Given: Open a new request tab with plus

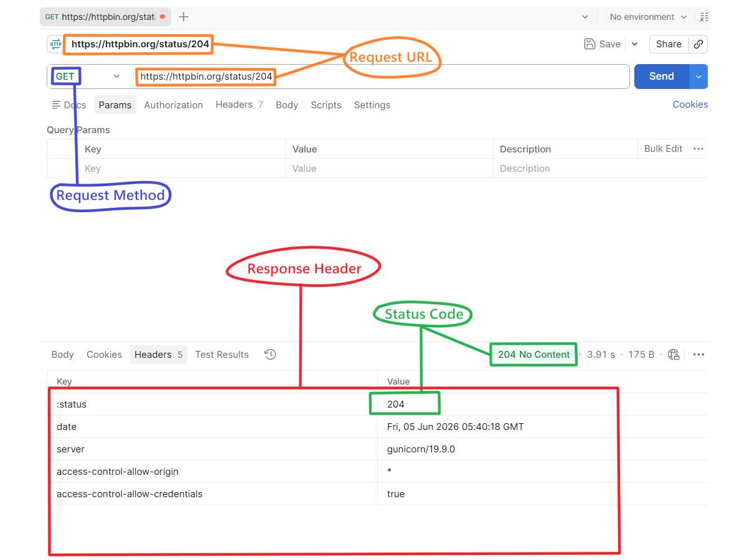Looking at the screenshot, I should point(184,17).
